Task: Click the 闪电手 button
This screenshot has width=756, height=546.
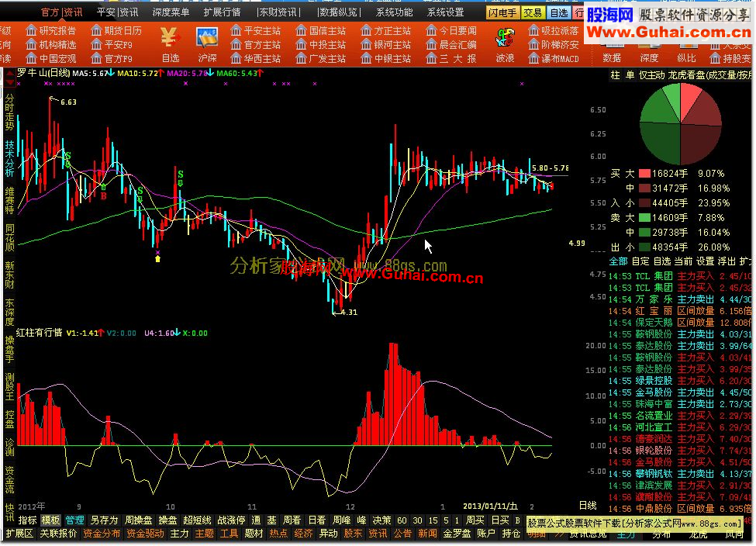Action: pos(503,13)
